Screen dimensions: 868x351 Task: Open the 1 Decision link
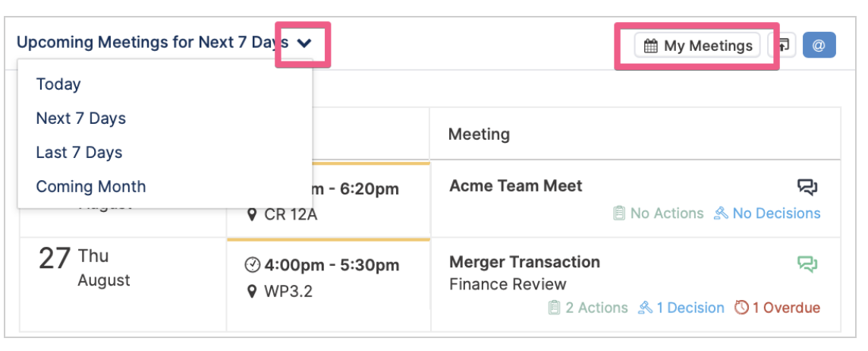[x=681, y=308]
